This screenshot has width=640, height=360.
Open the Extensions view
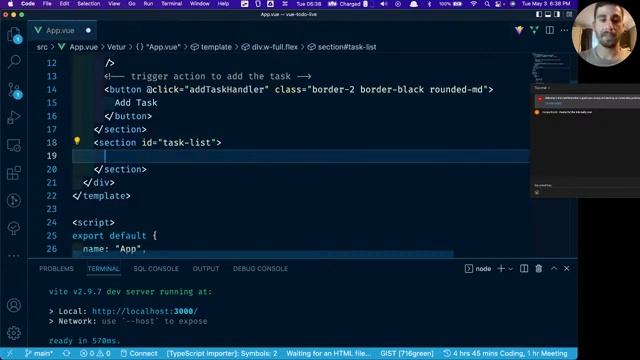[14, 173]
